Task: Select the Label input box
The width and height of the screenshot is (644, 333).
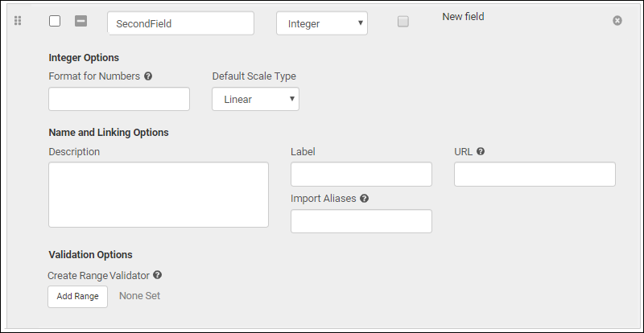Action: 361,175
